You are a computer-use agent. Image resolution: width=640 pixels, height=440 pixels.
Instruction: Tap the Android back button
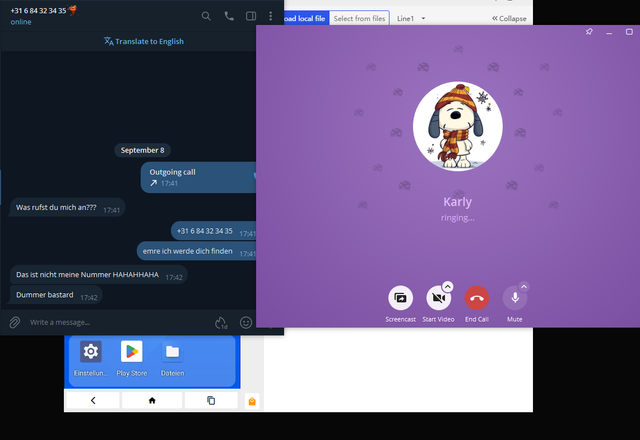click(93, 400)
